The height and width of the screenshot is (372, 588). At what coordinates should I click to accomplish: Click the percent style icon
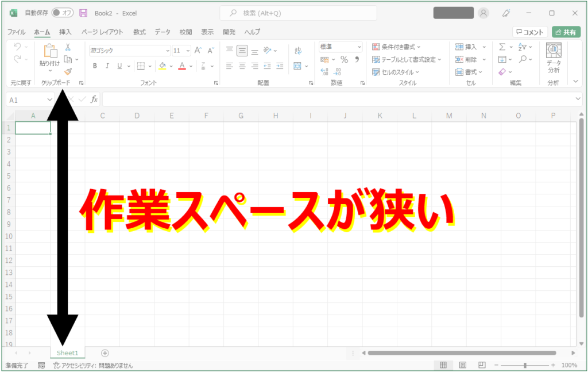(x=344, y=59)
